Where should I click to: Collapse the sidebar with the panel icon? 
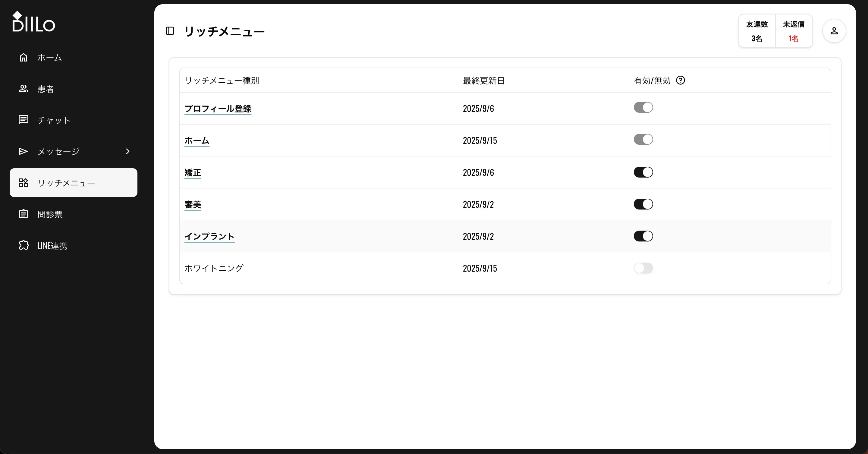(169, 31)
